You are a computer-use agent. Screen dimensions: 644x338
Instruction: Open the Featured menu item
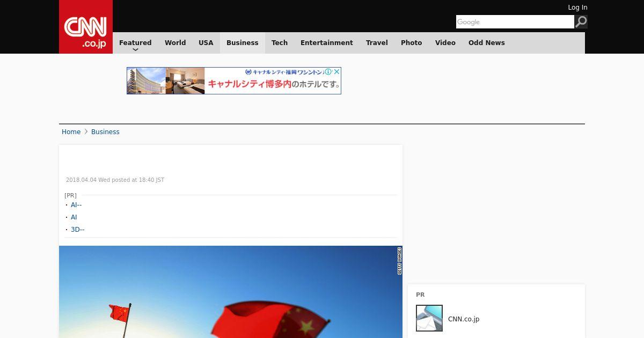tap(135, 42)
